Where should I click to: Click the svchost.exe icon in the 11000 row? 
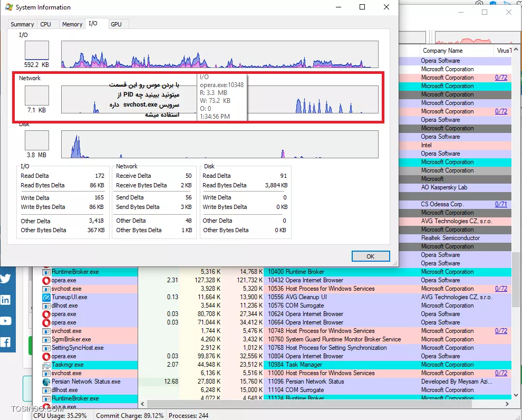(x=46, y=374)
